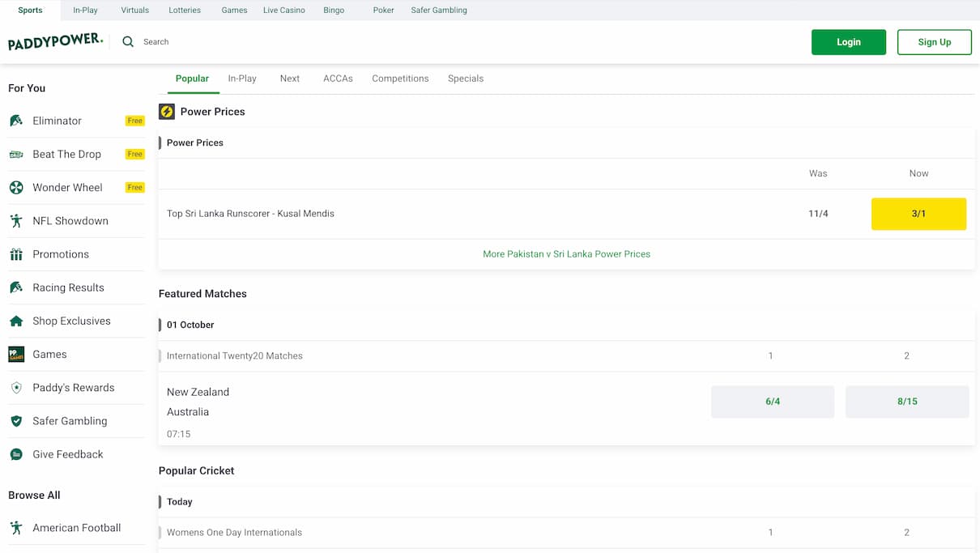
Task: Click the Racing Results horse icon
Action: [x=16, y=287]
